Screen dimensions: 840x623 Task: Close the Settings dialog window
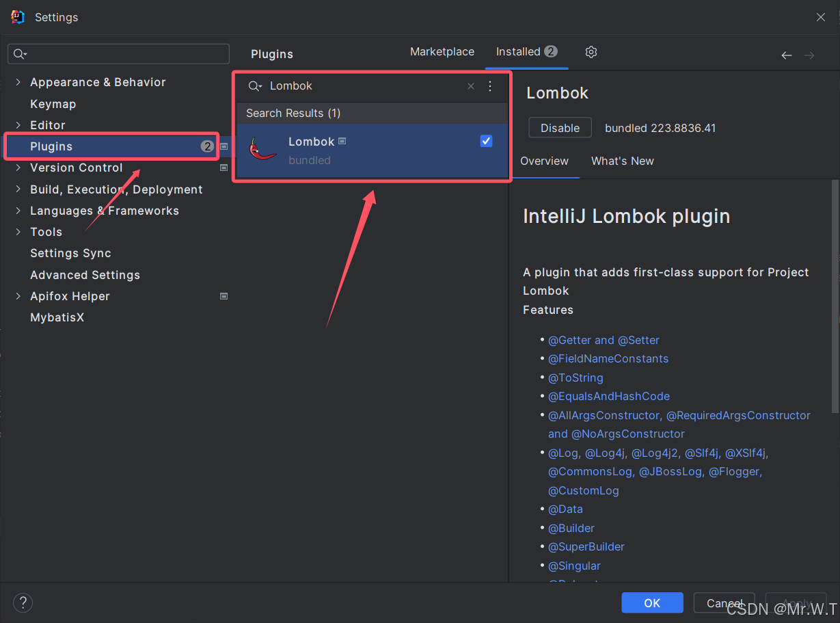pos(821,17)
